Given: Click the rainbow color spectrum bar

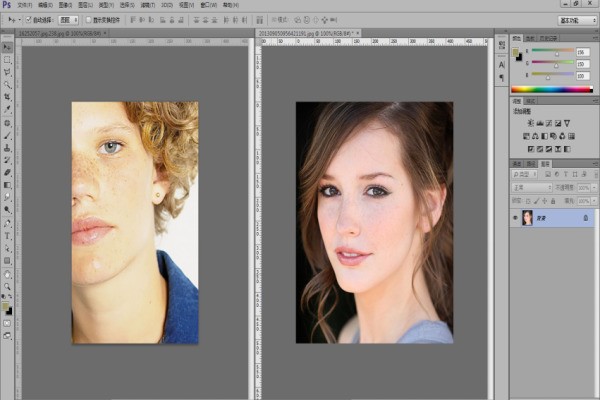Looking at the screenshot, I should point(552,89).
